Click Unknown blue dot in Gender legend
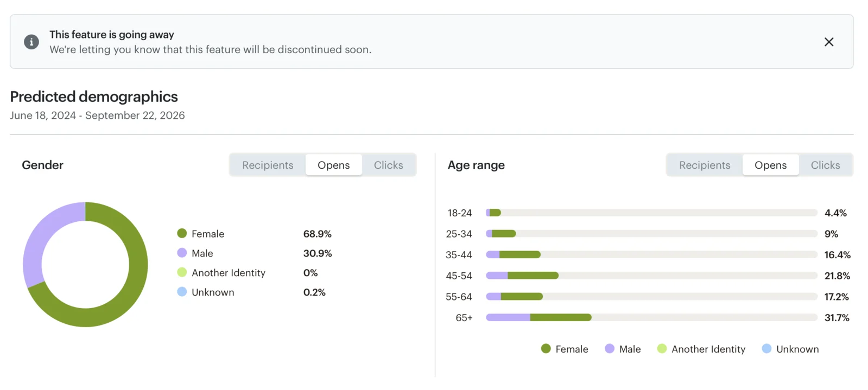Image resolution: width=868 pixels, height=390 pixels. [182, 292]
